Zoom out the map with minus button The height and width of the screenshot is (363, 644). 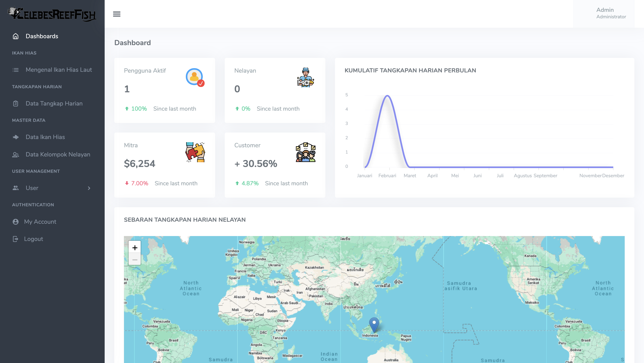(135, 260)
